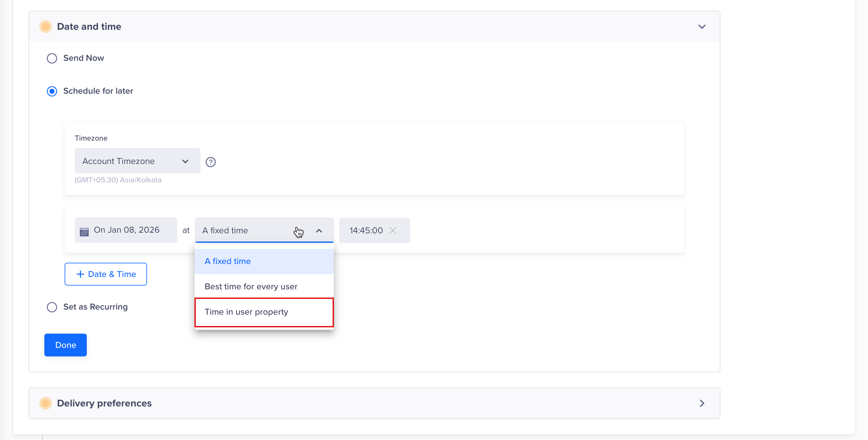Click the orange status dot beside Date and time
The height and width of the screenshot is (440, 868).
pos(46,27)
